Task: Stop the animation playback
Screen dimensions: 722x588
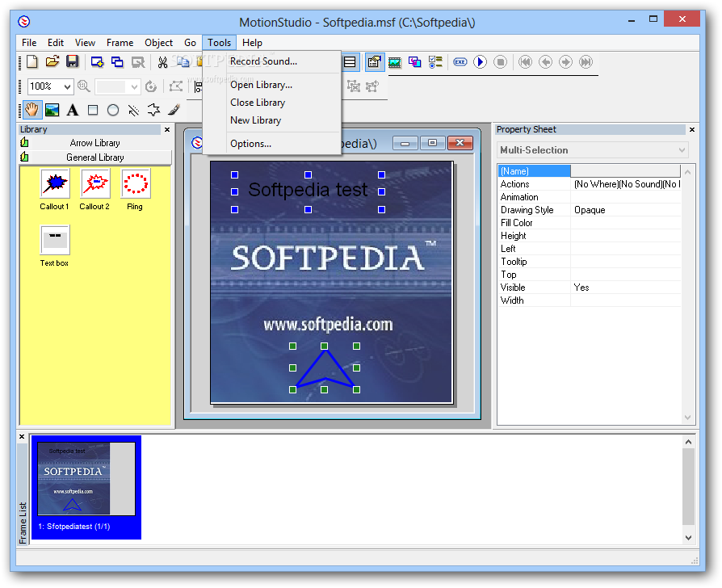Action: (x=500, y=61)
